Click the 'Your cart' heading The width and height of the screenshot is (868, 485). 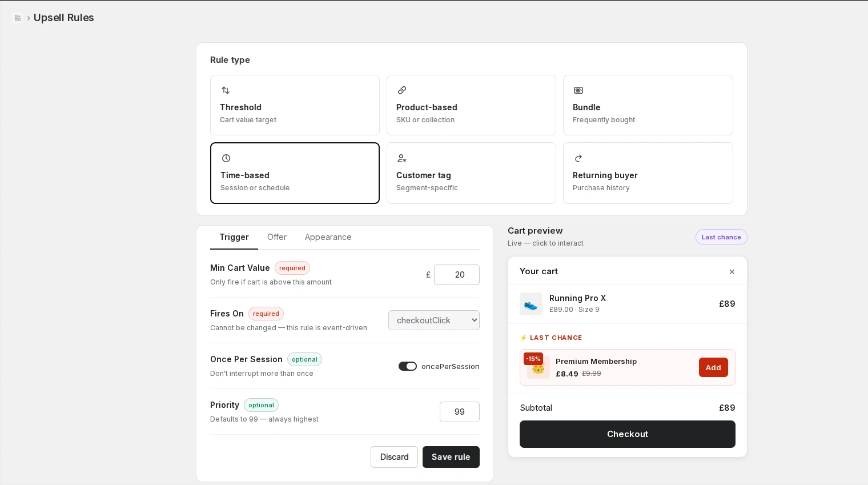[x=539, y=271]
